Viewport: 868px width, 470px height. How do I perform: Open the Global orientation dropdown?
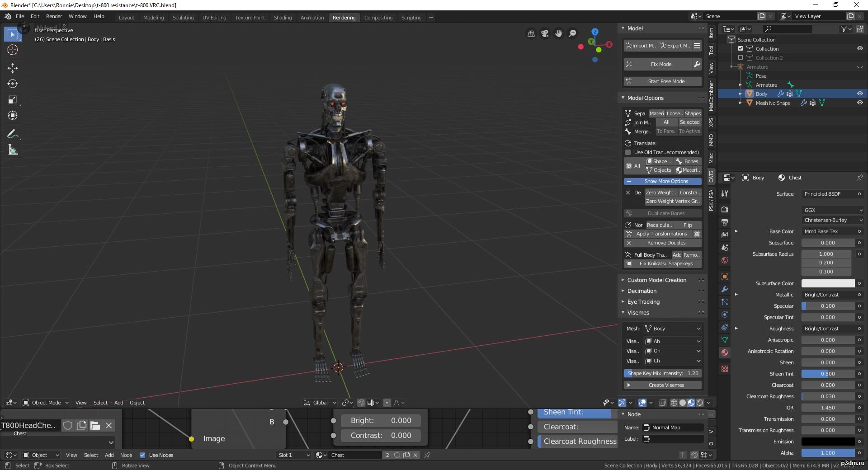click(x=320, y=403)
